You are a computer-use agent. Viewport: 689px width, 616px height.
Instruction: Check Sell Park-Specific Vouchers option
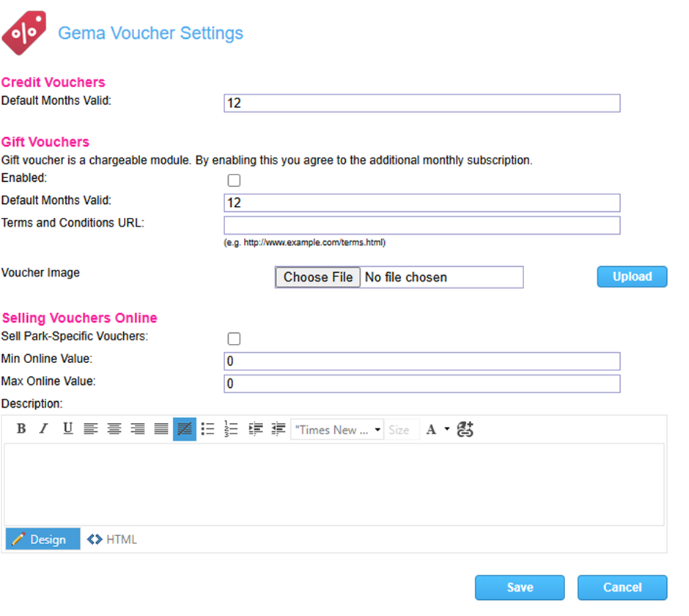pyautogui.click(x=234, y=339)
